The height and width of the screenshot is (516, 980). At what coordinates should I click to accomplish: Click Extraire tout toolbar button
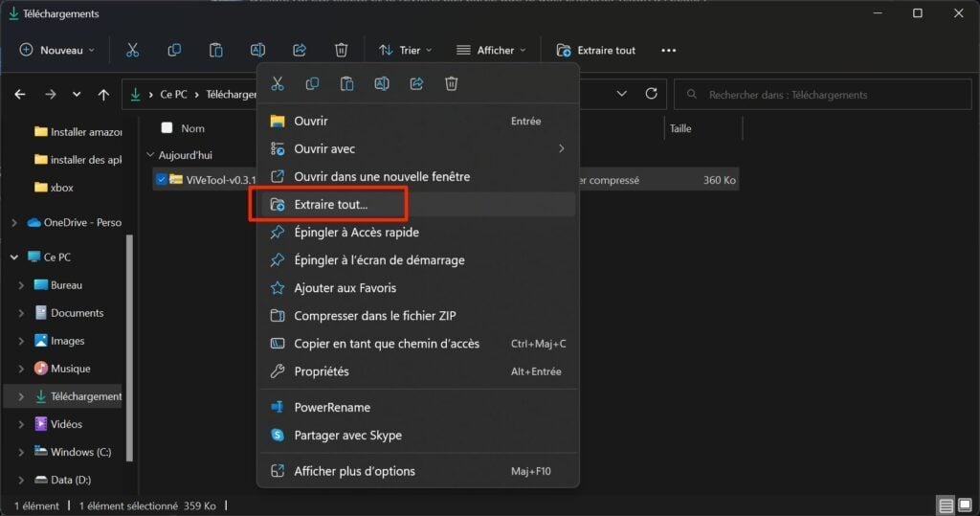(595, 50)
